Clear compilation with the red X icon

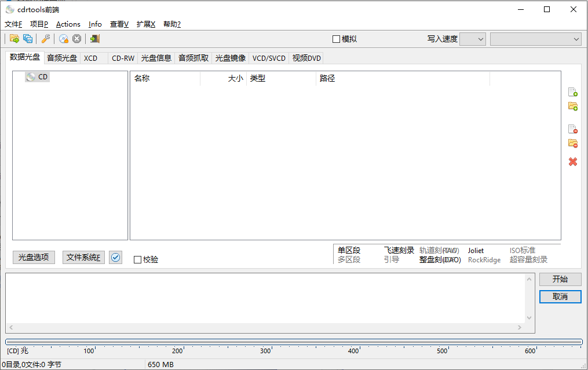click(572, 162)
